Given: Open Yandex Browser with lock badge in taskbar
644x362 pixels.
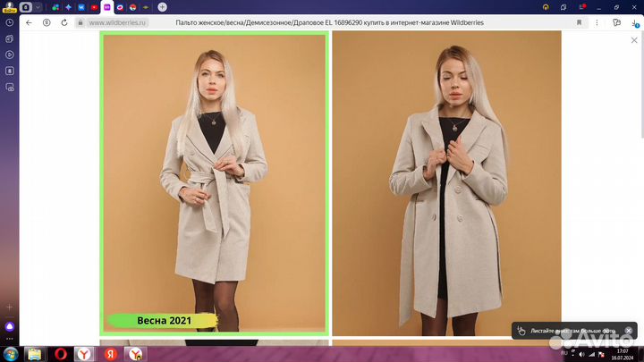Looking at the screenshot, I should tap(135, 354).
